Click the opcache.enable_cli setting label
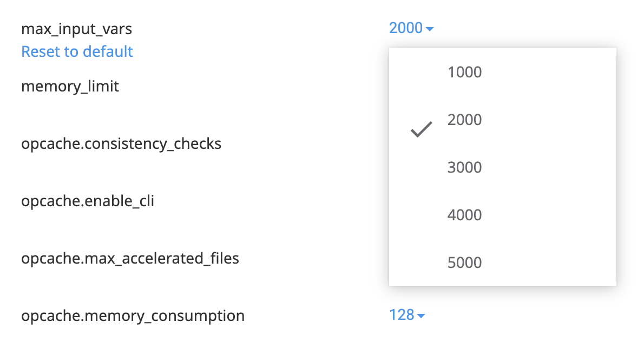 pos(88,201)
